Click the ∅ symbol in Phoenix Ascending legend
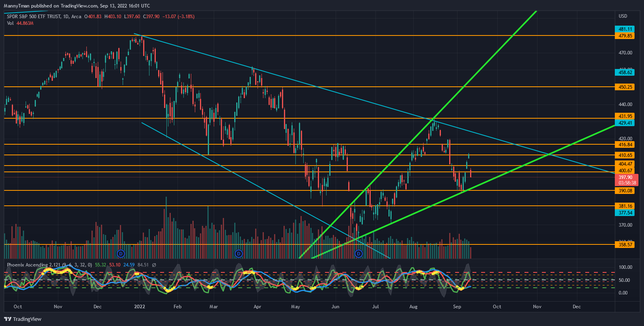This screenshot has width=644, height=326. pos(154,265)
